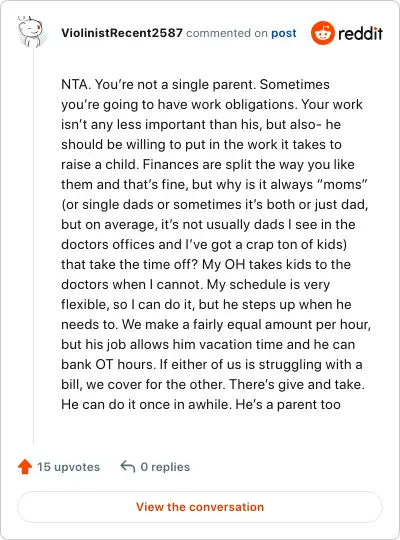
Task: Click the orange Reddit logo circle
Action: pos(322,33)
